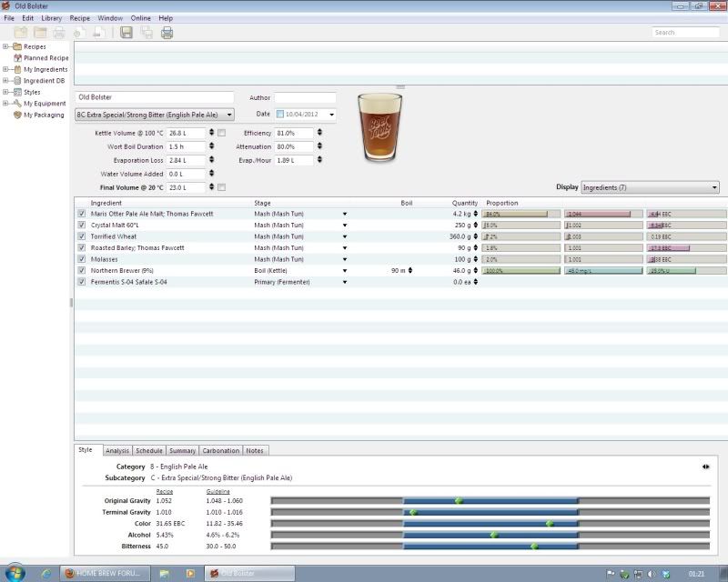
Task: Tick the checkbox beside Final Volume
Action: (x=222, y=187)
